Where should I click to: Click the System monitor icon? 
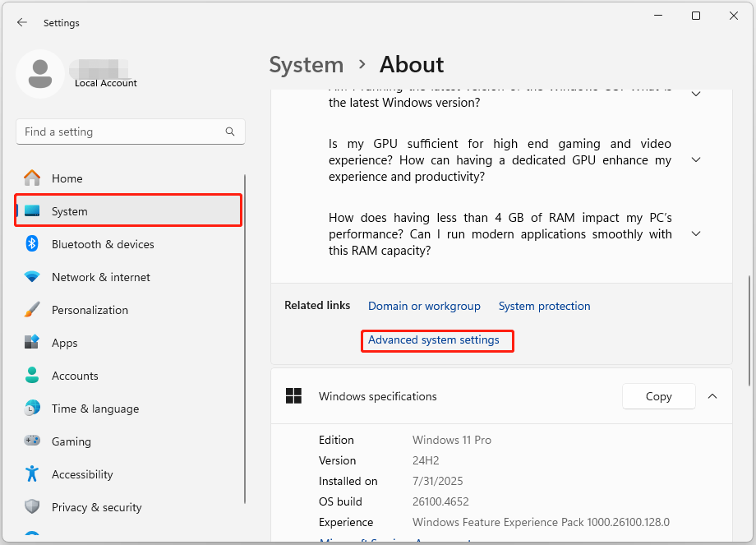click(32, 210)
